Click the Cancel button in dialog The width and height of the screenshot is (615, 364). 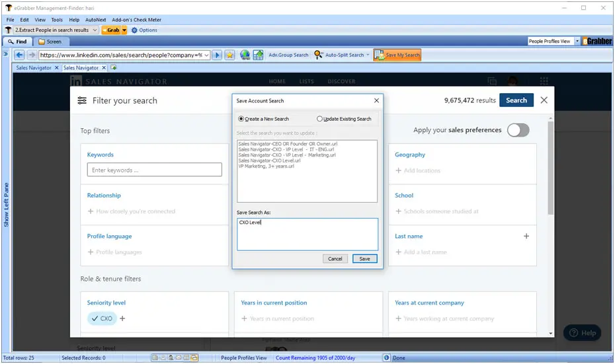coord(335,259)
